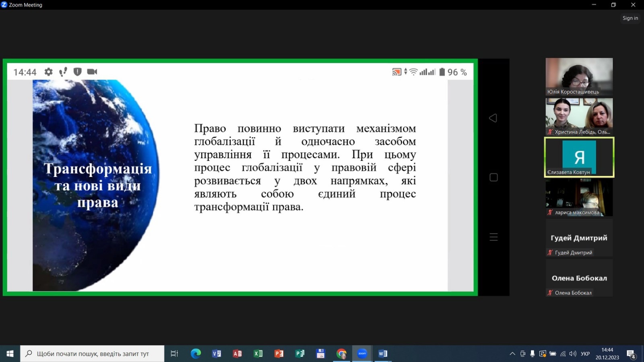Open Excel from the taskbar
Viewport: 644px width, 362px height.
(258, 354)
